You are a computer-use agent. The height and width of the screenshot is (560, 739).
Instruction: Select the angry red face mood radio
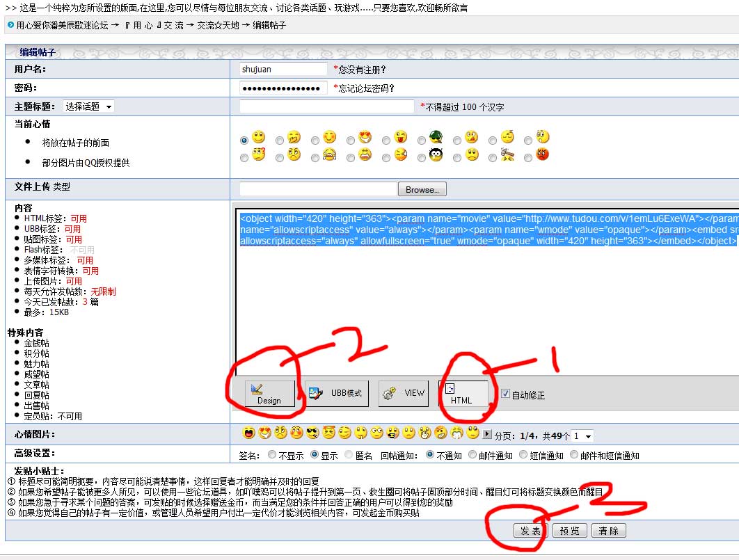[529, 158]
